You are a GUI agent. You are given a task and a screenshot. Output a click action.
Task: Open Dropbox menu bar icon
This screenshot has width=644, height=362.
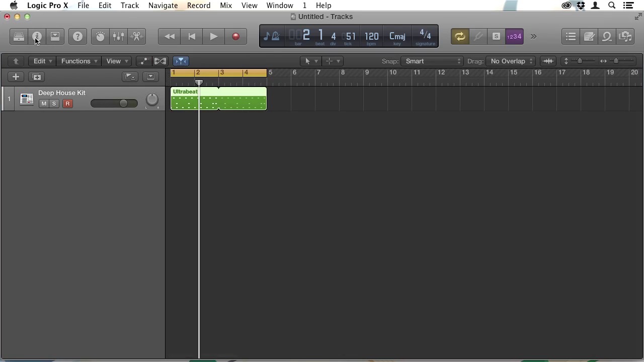pyautogui.click(x=581, y=6)
